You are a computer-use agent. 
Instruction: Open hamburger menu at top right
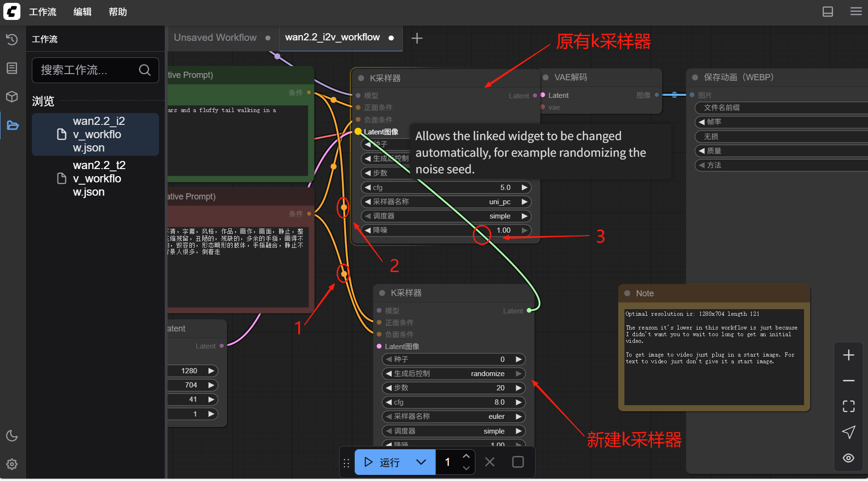[x=856, y=11]
